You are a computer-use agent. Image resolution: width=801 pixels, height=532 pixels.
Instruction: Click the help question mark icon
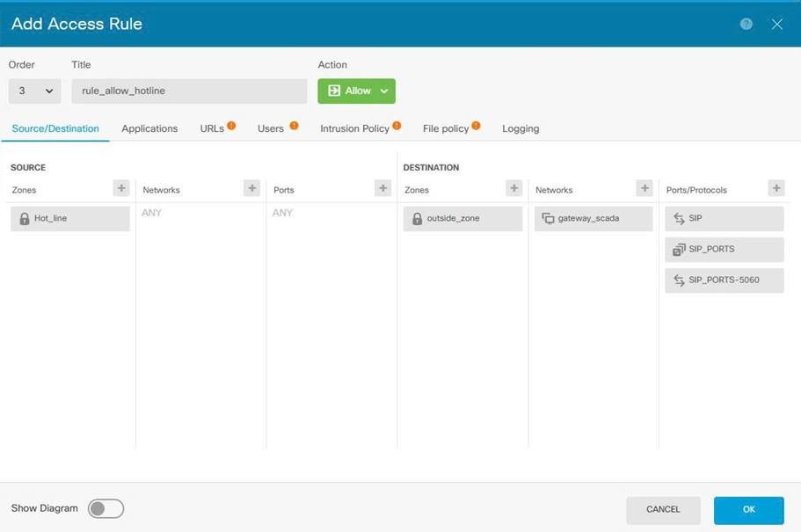tap(746, 24)
